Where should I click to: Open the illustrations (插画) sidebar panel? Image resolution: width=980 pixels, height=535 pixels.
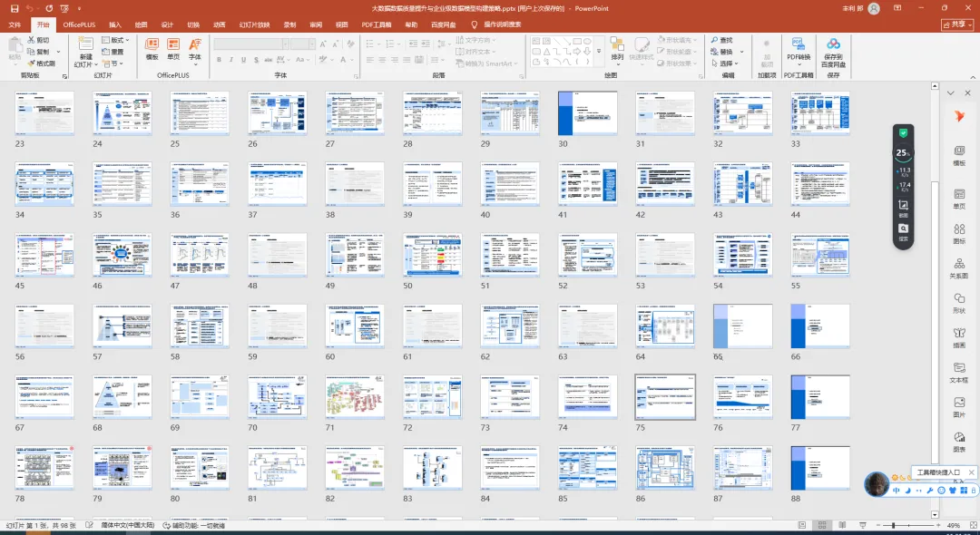tap(959, 337)
